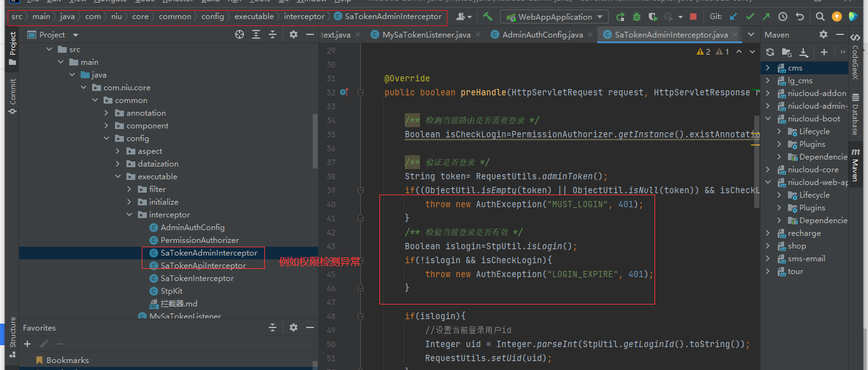The height and width of the screenshot is (370, 868).
Task: Click the interceptor breadcrumb in navigation bar
Action: tap(304, 17)
